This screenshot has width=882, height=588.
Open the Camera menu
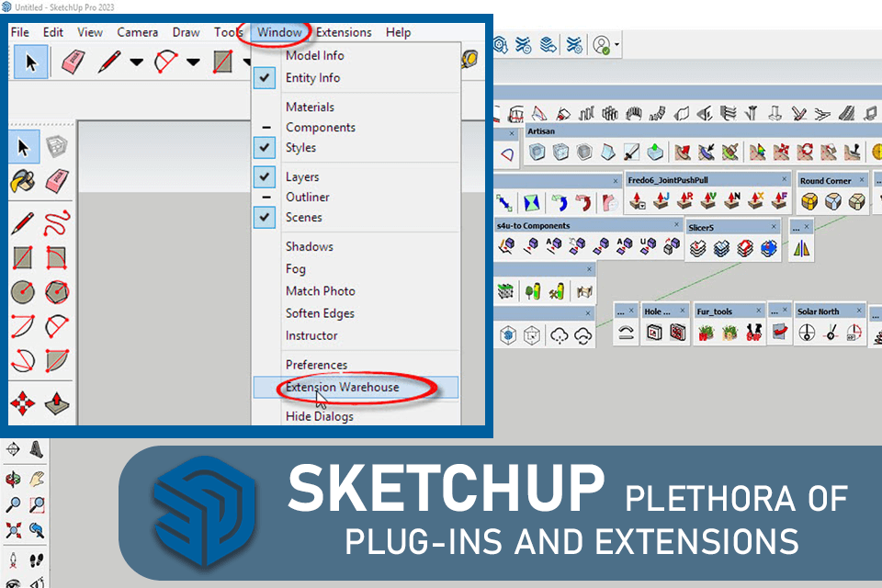pyautogui.click(x=137, y=32)
